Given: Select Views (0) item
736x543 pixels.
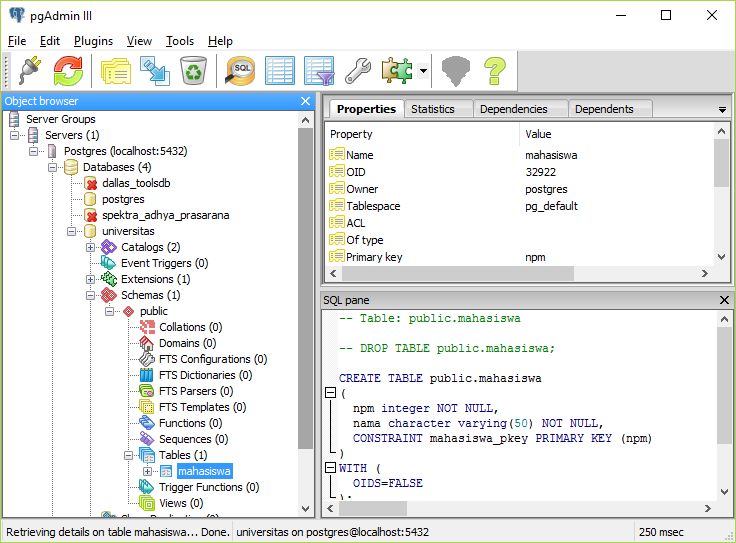Looking at the screenshot, I should click(x=181, y=503).
